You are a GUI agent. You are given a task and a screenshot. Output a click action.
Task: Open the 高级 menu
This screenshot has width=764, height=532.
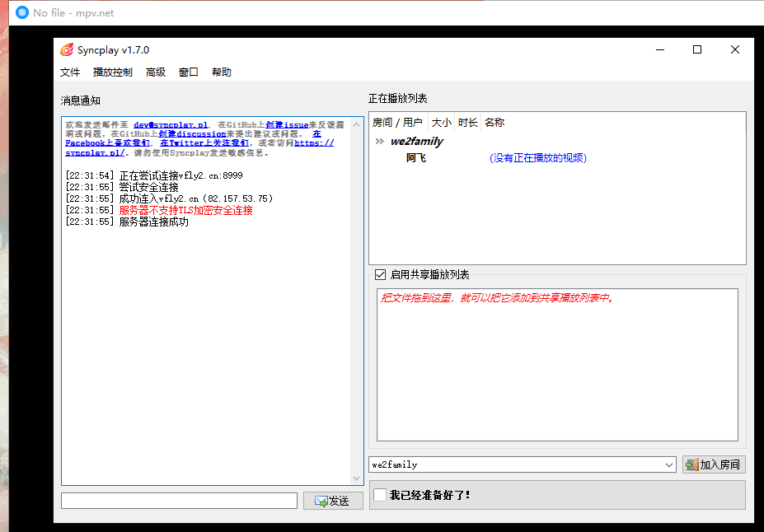click(x=156, y=72)
